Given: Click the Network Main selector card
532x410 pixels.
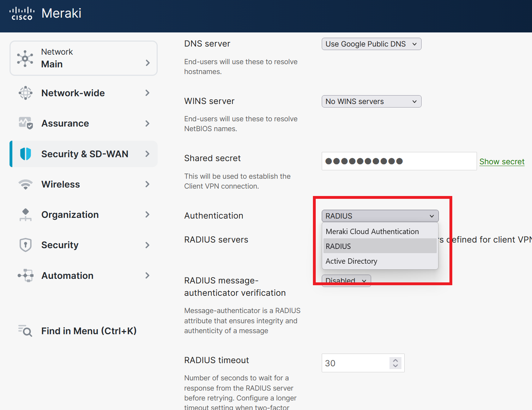Looking at the screenshot, I should pyautogui.click(x=84, y=58).
